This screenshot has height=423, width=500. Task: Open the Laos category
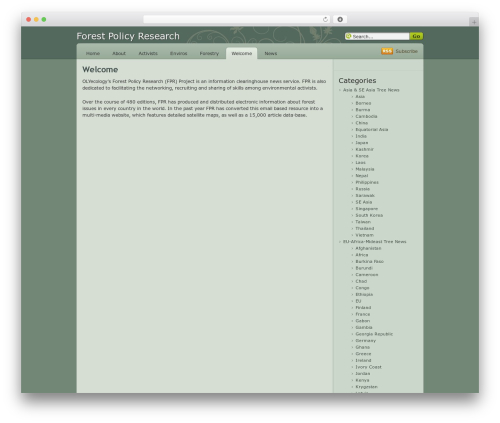[x=360, y=163]
